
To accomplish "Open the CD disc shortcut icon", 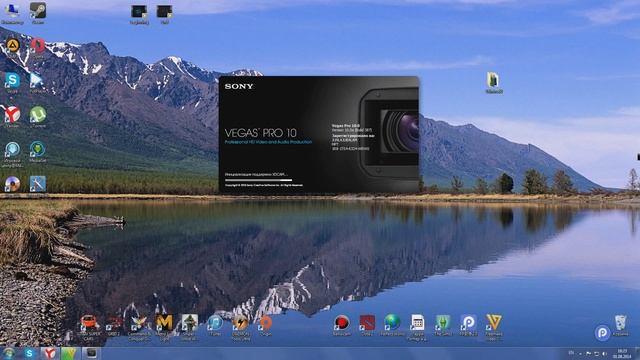I will click(12, 184).
